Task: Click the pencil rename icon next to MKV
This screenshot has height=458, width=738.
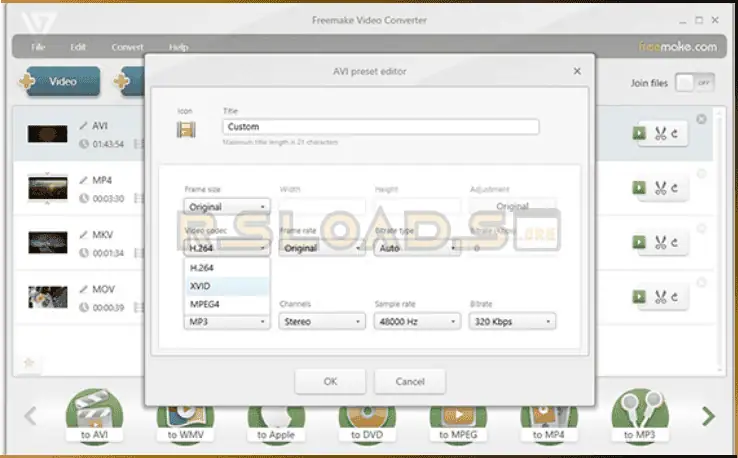Action: (83, 234)
